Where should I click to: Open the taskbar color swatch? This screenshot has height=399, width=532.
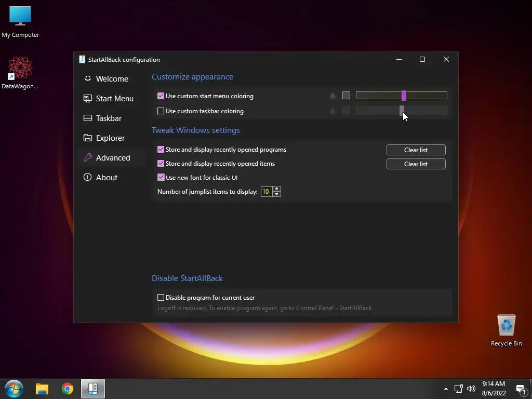pos(346,110)
